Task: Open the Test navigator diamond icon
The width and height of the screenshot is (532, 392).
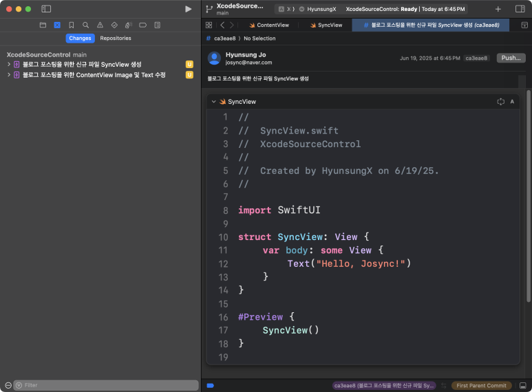Action: coord(114,25)
